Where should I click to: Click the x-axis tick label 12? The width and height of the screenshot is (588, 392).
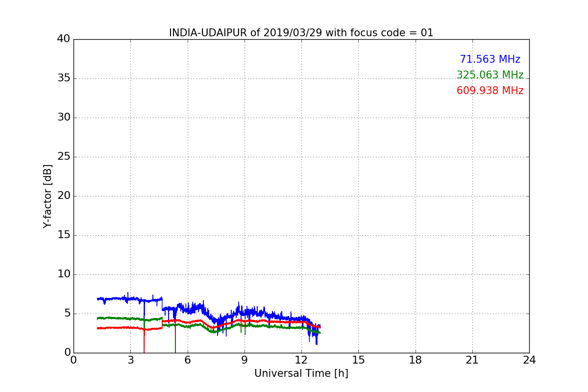(x=301, y=360)
